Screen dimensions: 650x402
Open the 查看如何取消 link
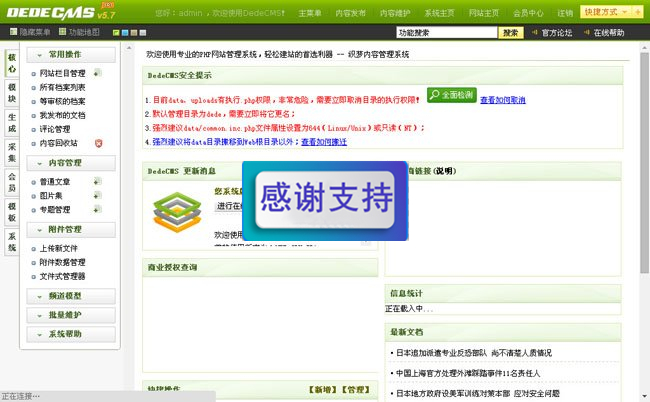tap(503, 100)
